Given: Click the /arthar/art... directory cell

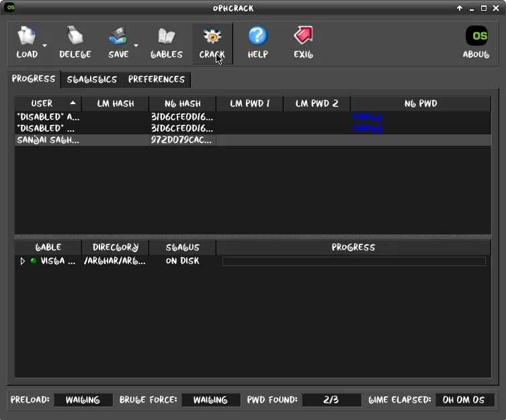Looking at the screenshot, I should (115, 261).
